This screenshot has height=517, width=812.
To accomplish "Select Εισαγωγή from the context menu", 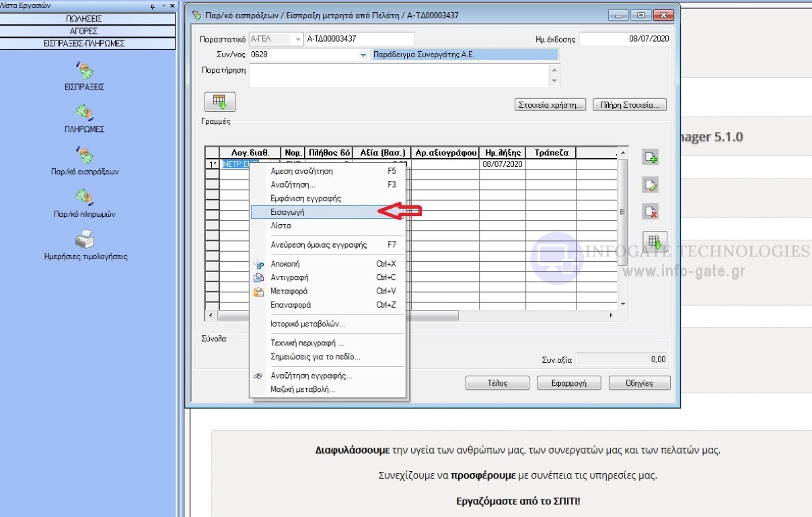I will click(288, 212).
